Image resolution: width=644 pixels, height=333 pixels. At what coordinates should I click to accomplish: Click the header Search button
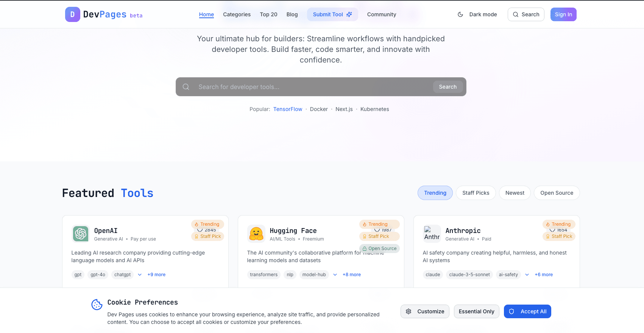click(526, 14)
